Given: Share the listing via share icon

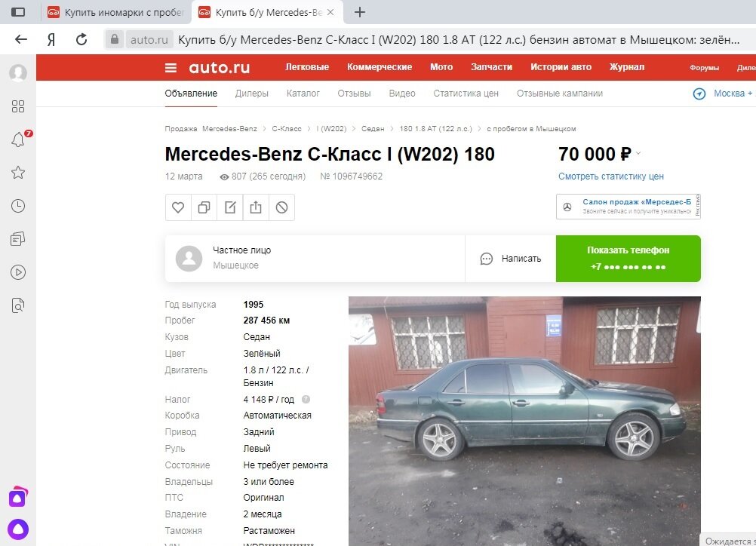Looking at the screenshot, I should [x=256, y=207].
